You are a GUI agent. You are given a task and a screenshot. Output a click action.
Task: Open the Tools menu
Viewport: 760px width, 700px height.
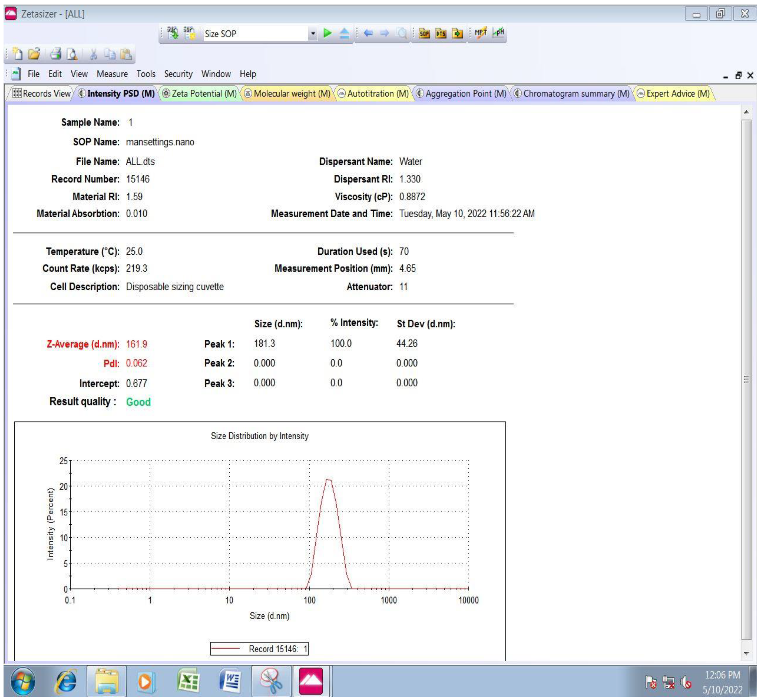[146, 74]
